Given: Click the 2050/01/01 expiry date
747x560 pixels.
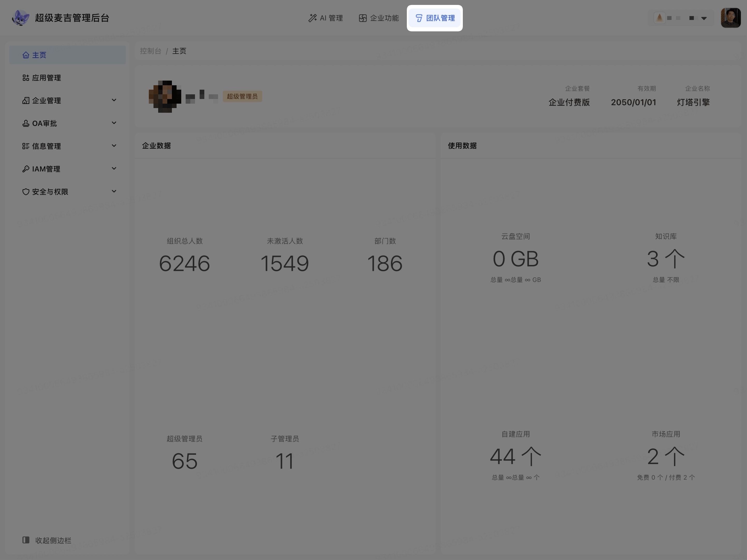Looking at the screenshot, I should pos(633,102).
